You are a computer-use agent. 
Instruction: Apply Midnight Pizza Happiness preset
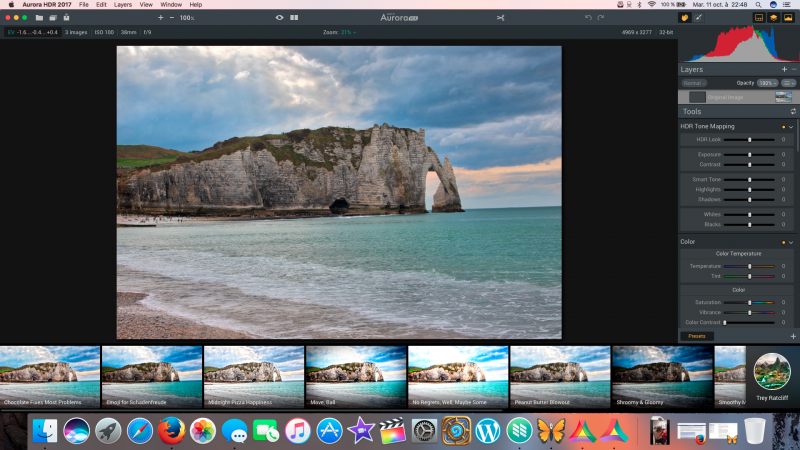pyautogui.click(x=254, y=377)
